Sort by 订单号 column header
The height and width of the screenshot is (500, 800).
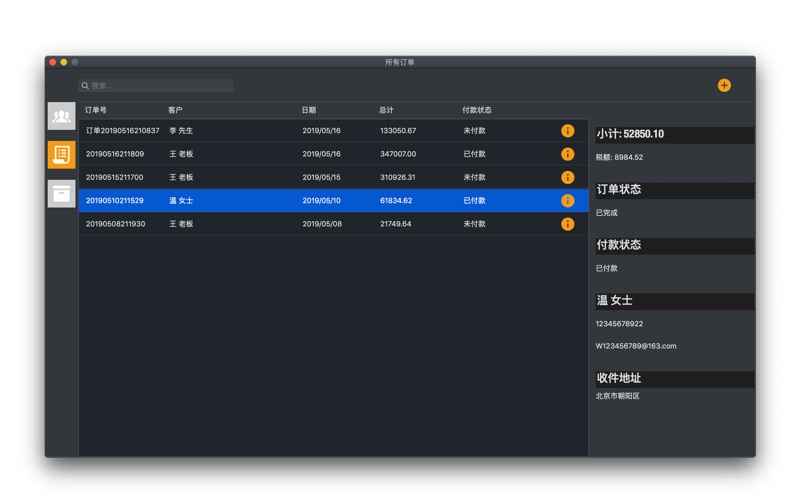click(x=96, y=110)
